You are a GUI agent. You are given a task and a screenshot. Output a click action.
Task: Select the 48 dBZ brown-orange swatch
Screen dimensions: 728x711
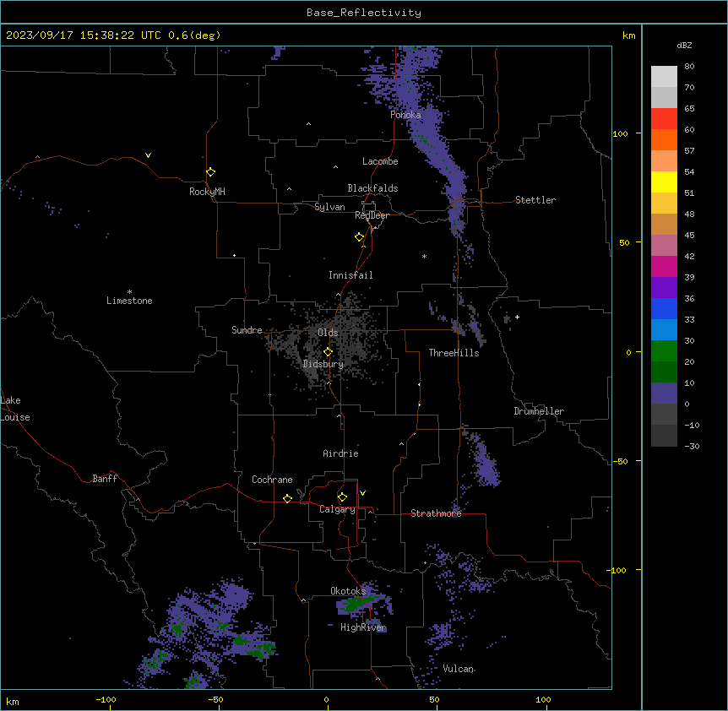[x=664, y=224]
